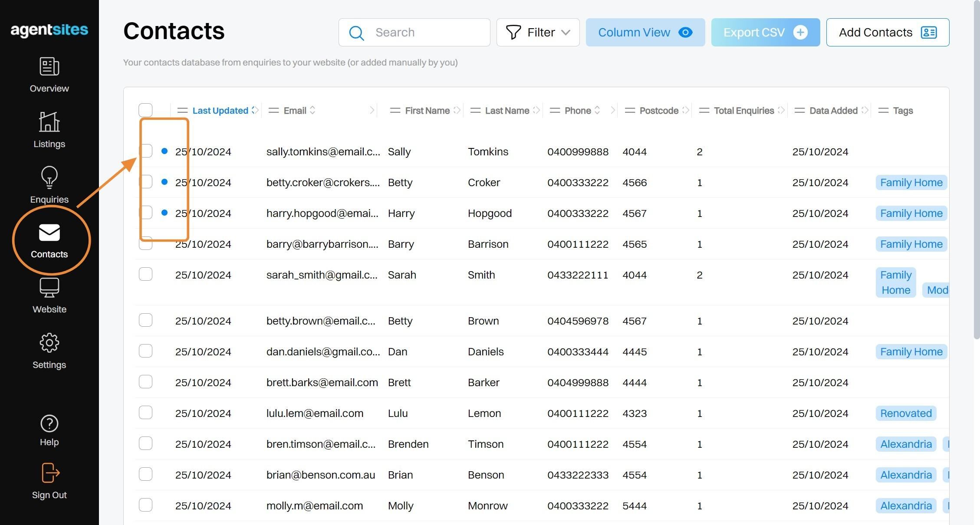This screenshot has height=525, width=980.
Task: Click the Postcode column header
Action: click(x=659, y=111)
